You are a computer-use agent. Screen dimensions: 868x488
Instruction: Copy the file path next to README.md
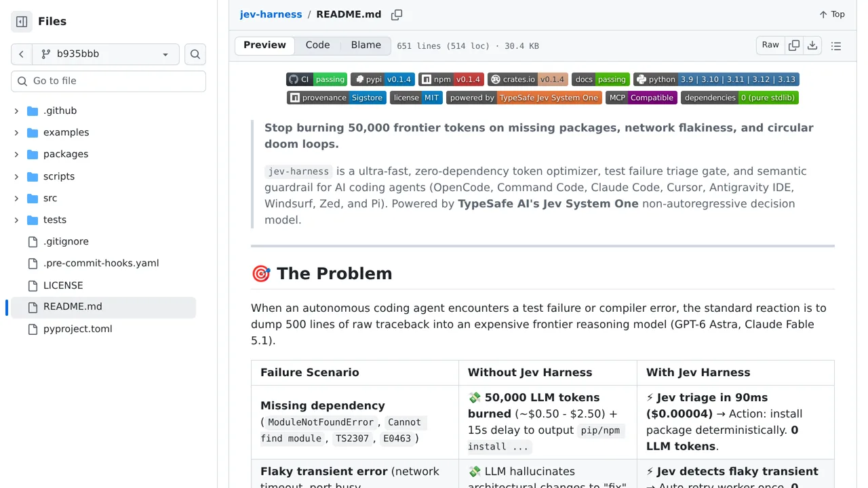point(397,14)
